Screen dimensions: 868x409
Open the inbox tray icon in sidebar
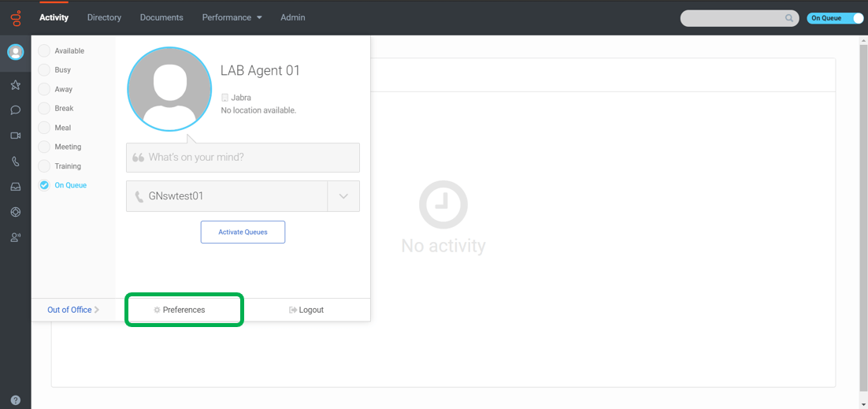[x=15, y=187]
